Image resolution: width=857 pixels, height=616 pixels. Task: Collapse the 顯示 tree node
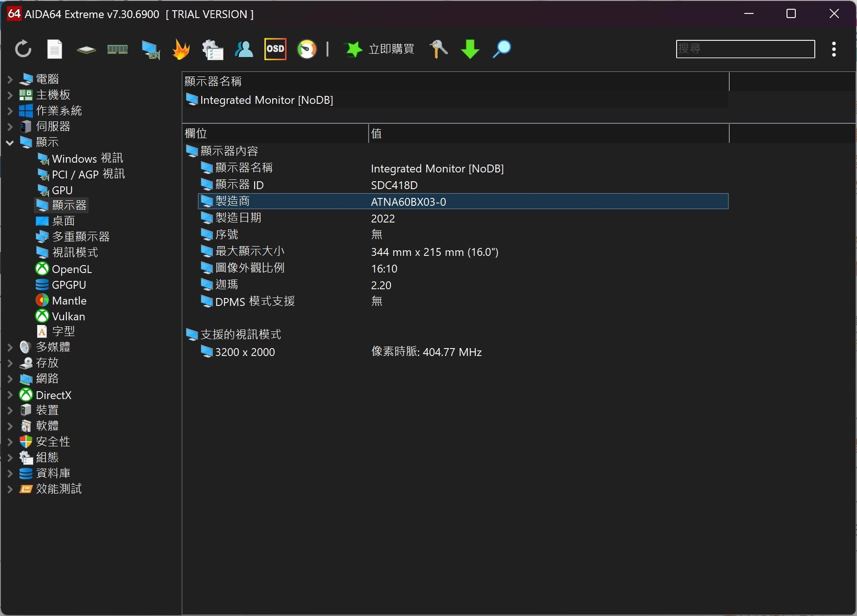pyautogui.click(x=10, y=143)
